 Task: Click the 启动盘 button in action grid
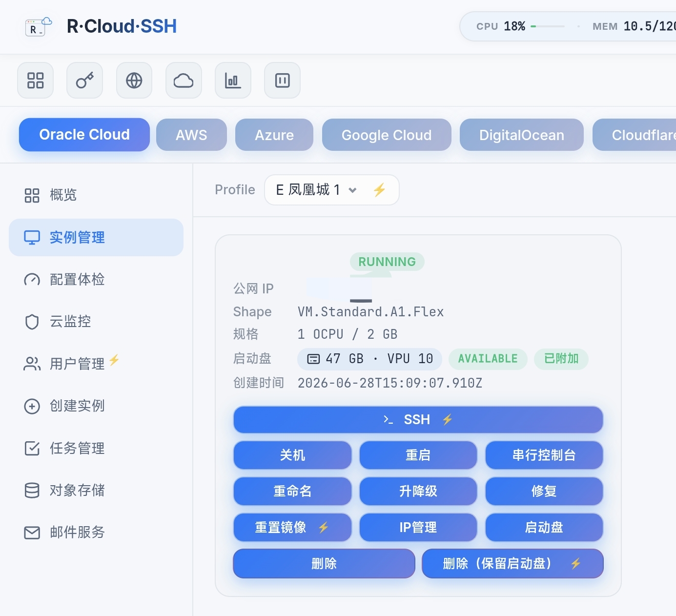(x=544, y=528)
